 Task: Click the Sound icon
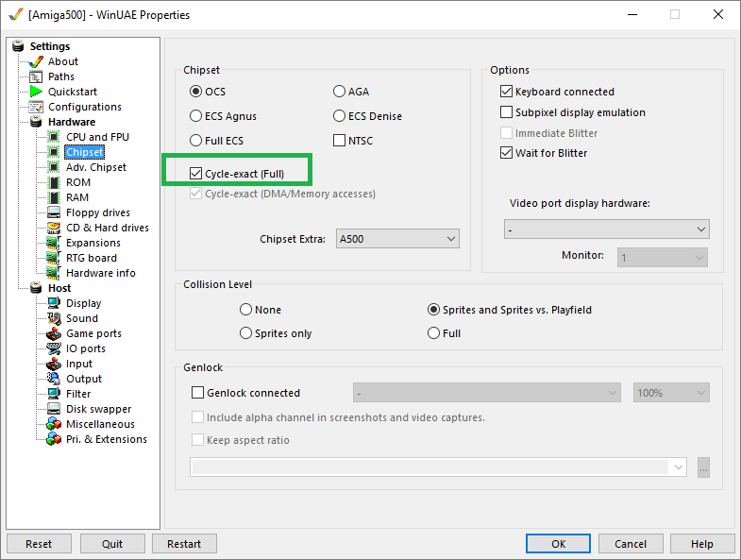click(x=54, y=318)
